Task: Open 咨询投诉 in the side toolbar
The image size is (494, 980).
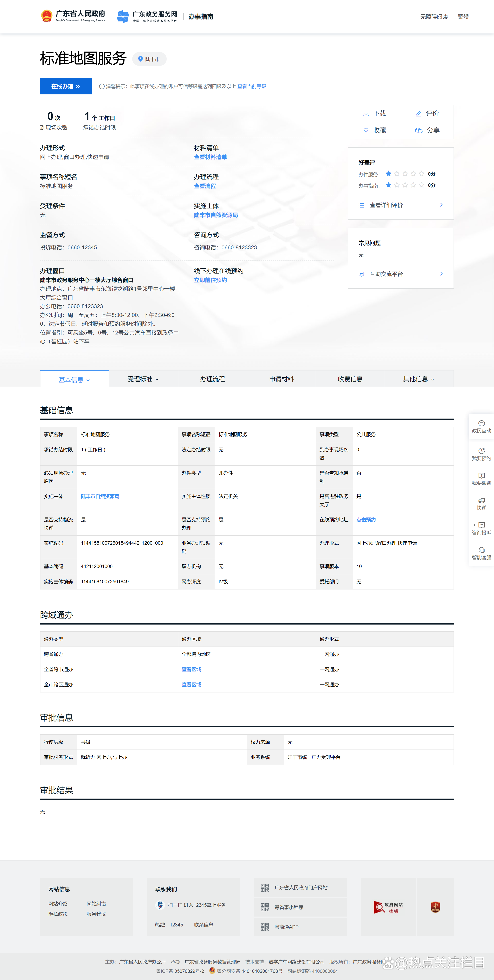Action: point(482,528)
